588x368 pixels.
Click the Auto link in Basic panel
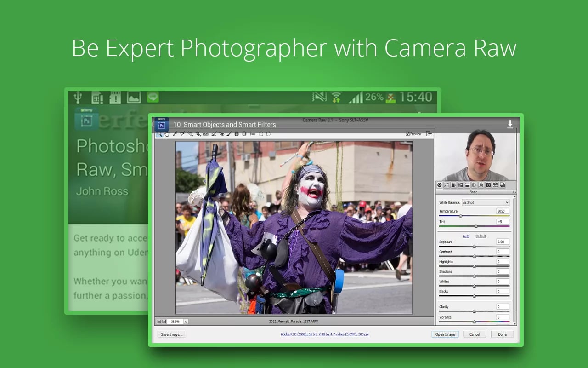point(466,236)
